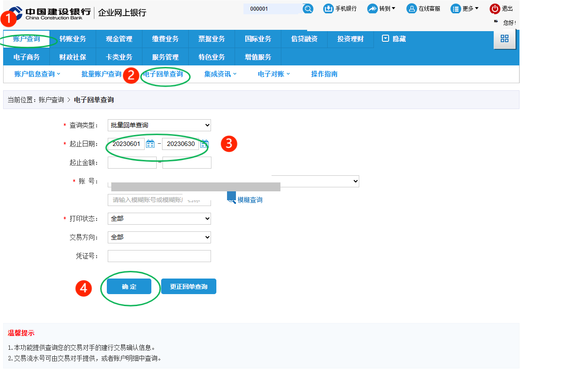Viewport: 564px width, 392px height.
Task: Click the 更正回单查询 button
Action: click(x=188, y=287)
